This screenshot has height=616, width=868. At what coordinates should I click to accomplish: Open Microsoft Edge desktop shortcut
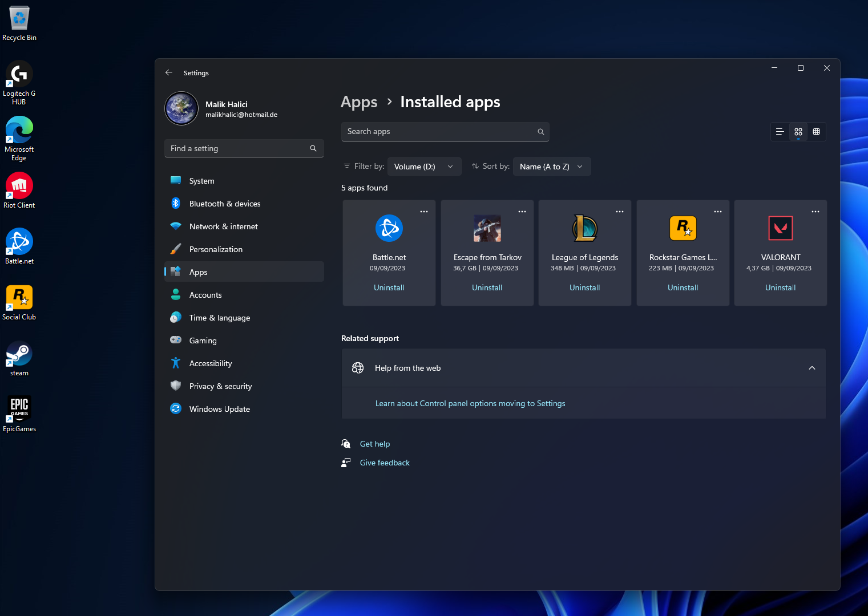(19, 139)
